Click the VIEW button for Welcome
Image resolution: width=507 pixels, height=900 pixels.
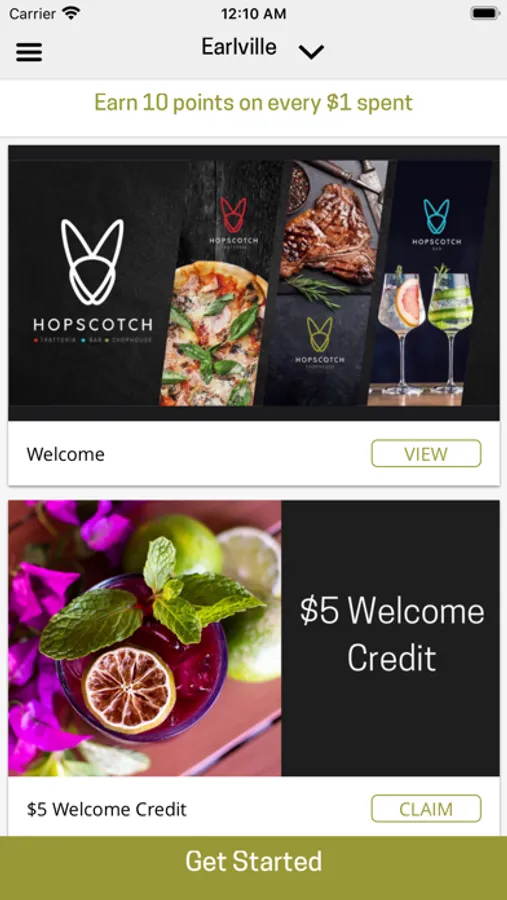tap(426, 453)
